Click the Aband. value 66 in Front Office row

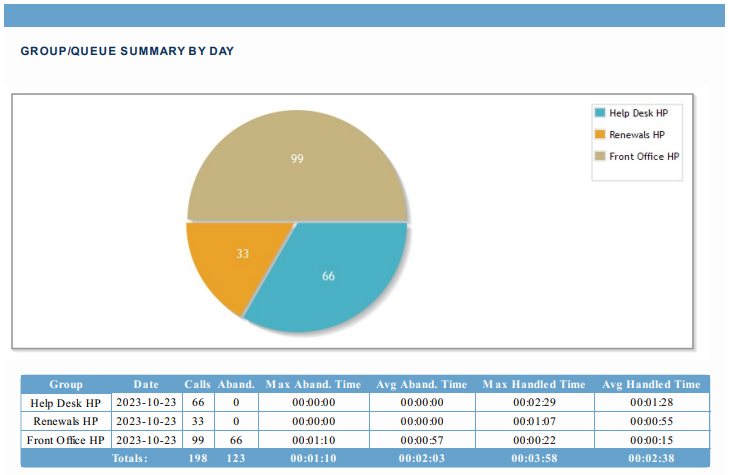[x=236, y=440]
